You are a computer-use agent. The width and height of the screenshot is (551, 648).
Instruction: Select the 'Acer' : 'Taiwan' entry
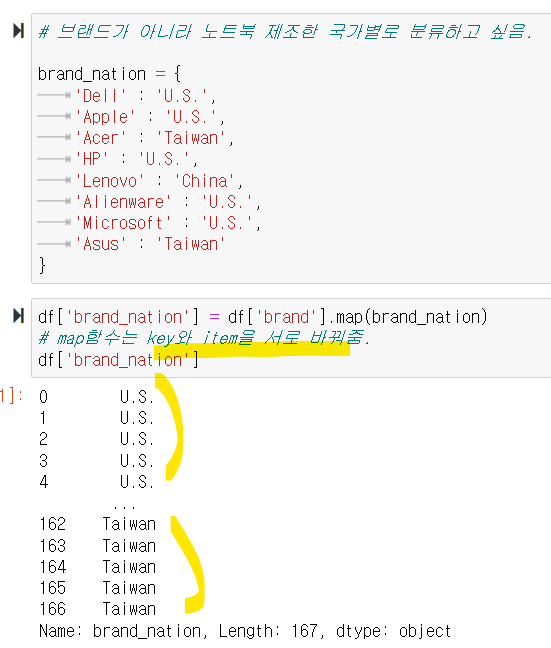(155, 138)
